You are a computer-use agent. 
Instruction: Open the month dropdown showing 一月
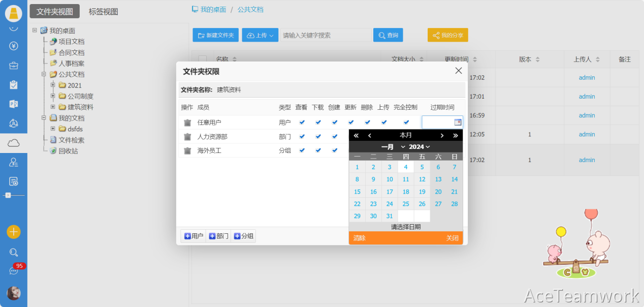coord(393,147)
